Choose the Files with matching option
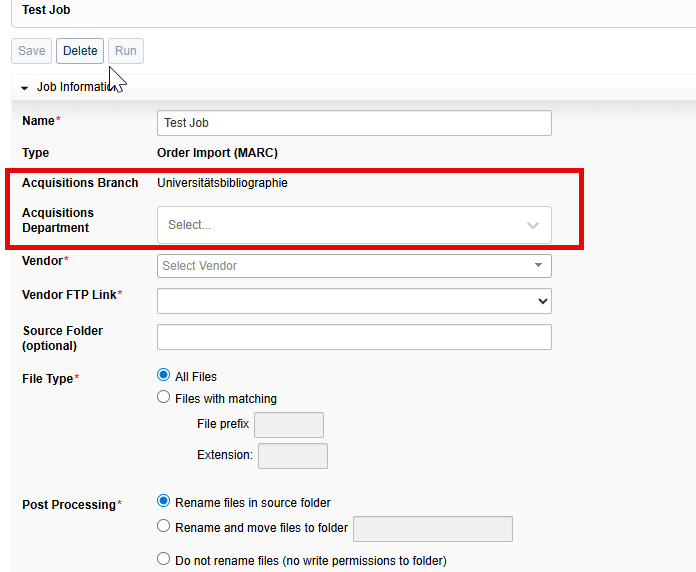 point(164,398)
